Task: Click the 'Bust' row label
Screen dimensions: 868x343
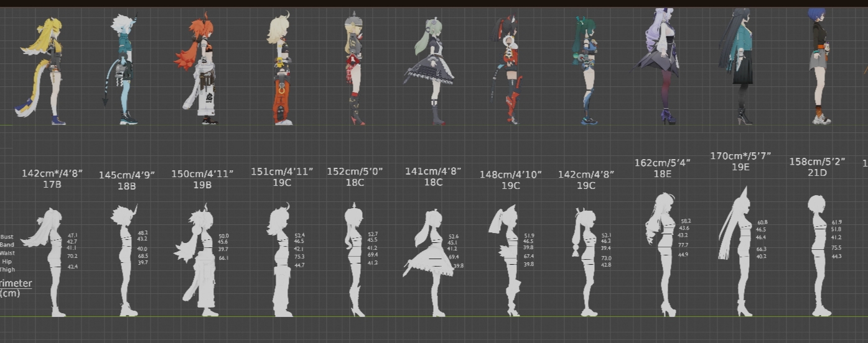Action: [x=7, y=237]
